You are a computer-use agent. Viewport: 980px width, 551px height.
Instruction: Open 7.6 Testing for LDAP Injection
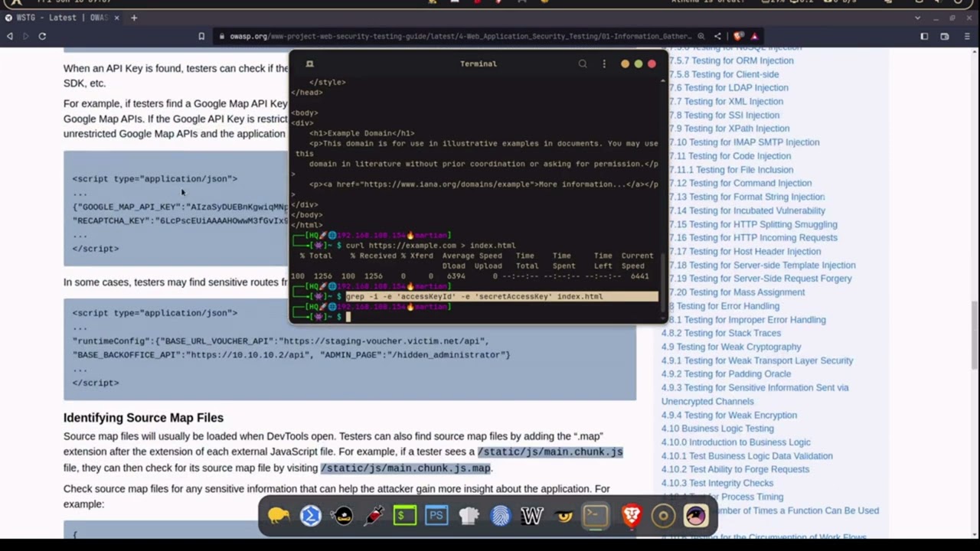728,88
